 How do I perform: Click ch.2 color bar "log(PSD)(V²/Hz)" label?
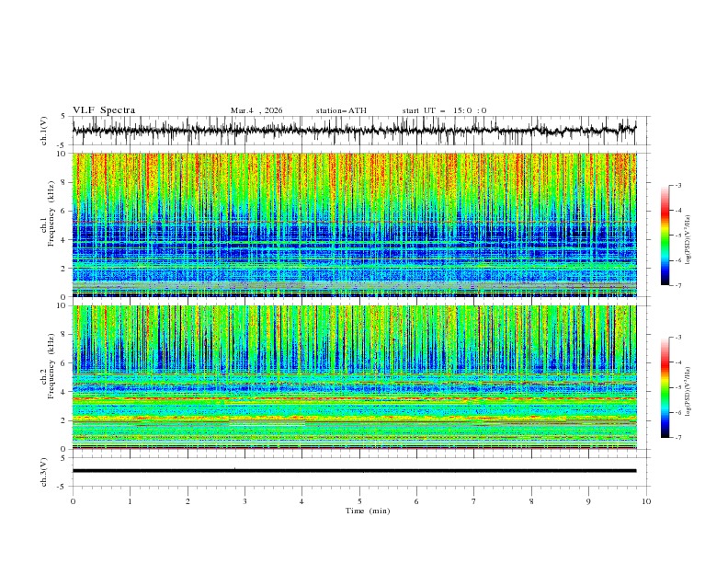click(x=688, y=391)
